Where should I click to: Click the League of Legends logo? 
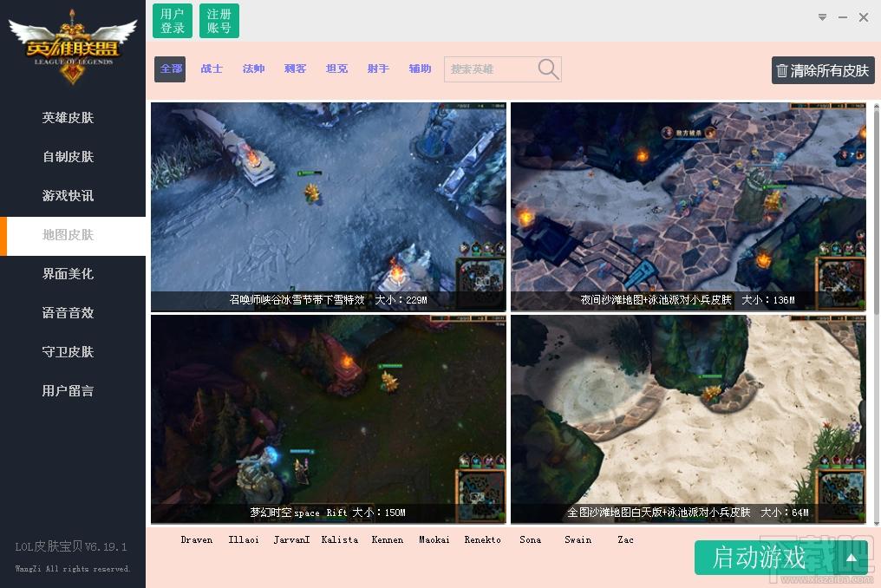coord(73,47)
